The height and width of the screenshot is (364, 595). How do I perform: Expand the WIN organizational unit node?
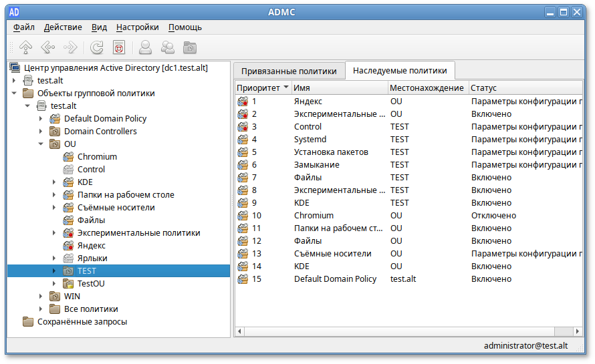tap(41, 297)
